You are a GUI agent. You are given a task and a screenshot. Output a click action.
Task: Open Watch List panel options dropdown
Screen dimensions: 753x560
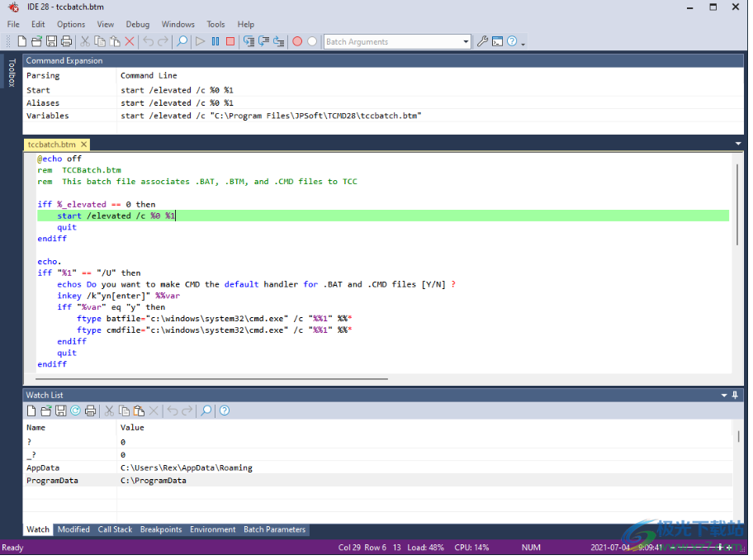[x=724, y=396]
